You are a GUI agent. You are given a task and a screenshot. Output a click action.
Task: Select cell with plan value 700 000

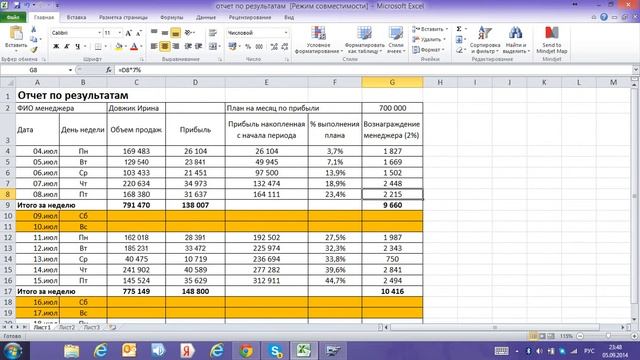click(392, 108)
